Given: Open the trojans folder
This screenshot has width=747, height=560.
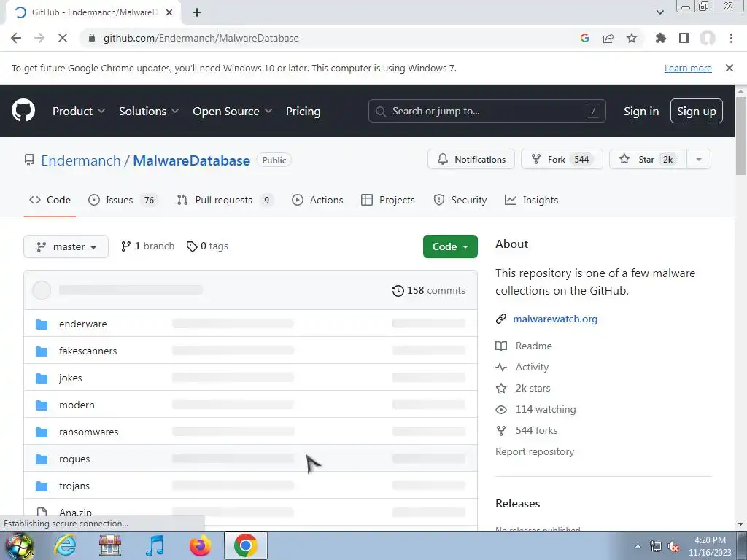Looking at the screenshot, I should pos(74,486).
